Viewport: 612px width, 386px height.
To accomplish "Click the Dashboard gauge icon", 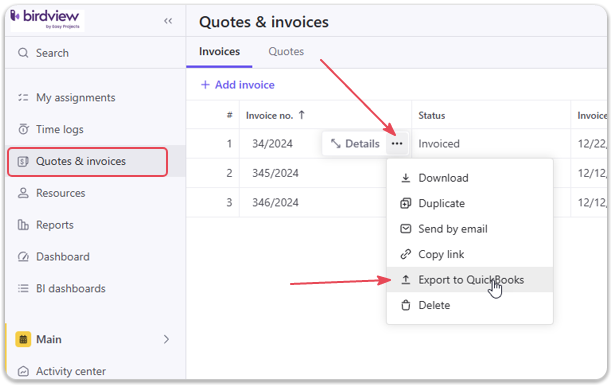I will tap(23, 257).
